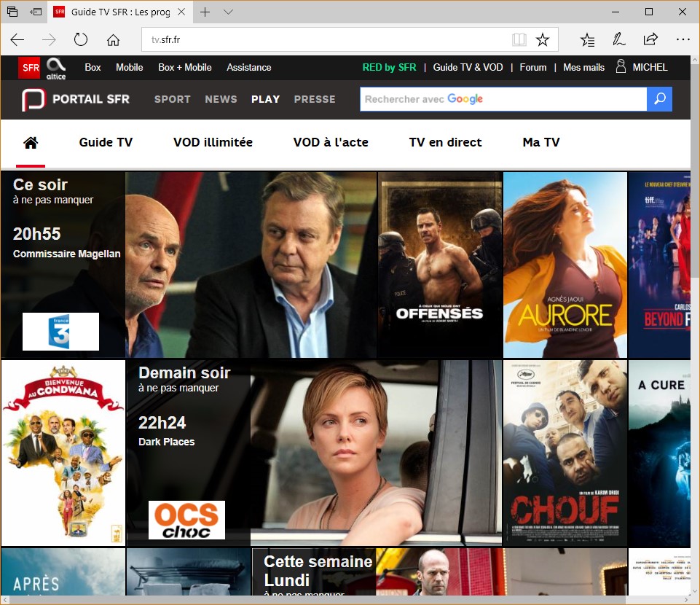Open a new tab with plus button

(205, 12)
